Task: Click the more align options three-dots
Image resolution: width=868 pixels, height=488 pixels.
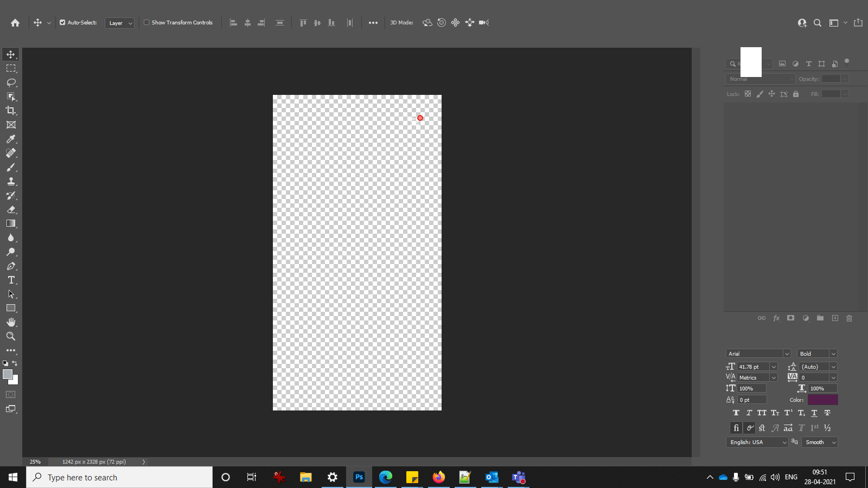Action: [x=373, y=23]
